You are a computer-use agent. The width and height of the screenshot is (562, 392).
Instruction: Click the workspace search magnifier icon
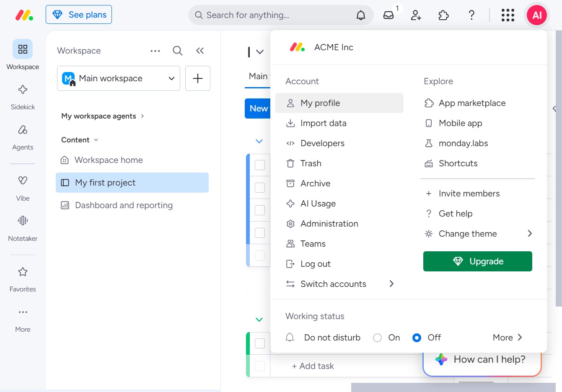[x=178, y=51]
